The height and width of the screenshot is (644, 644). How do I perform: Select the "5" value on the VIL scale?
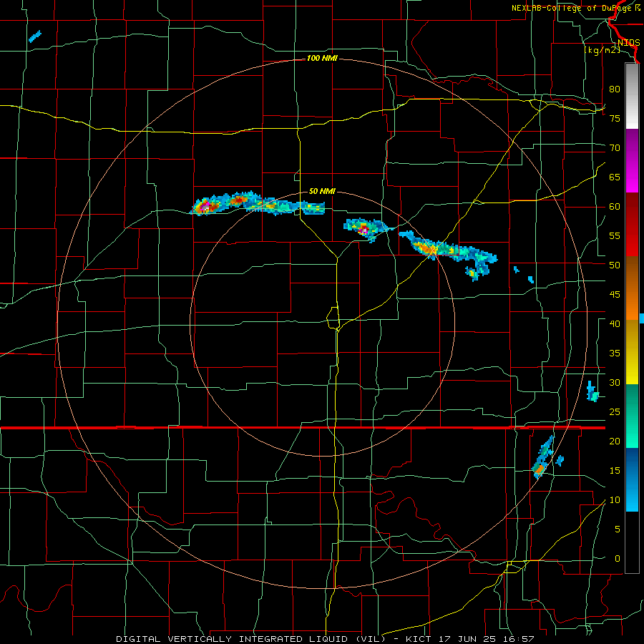(x=618, y=530)
